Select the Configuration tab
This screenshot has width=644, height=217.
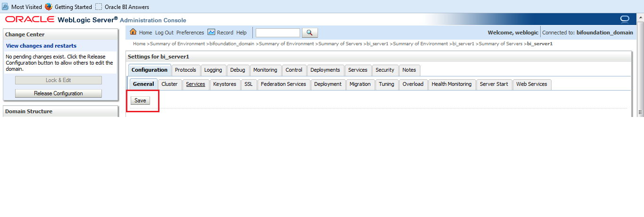point(150,70)
